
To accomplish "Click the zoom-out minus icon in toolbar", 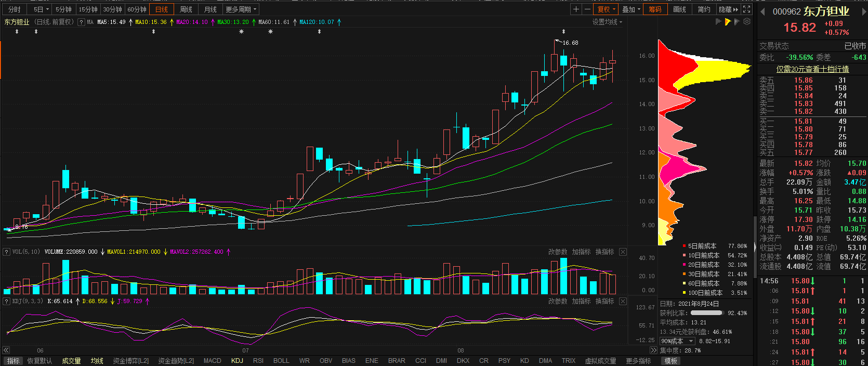I will (587, 9).
